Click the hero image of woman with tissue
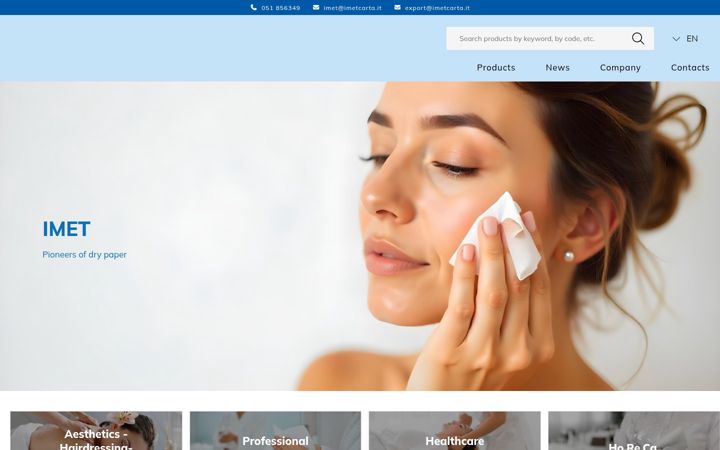720x450 pixels. [x=360, y=236]
